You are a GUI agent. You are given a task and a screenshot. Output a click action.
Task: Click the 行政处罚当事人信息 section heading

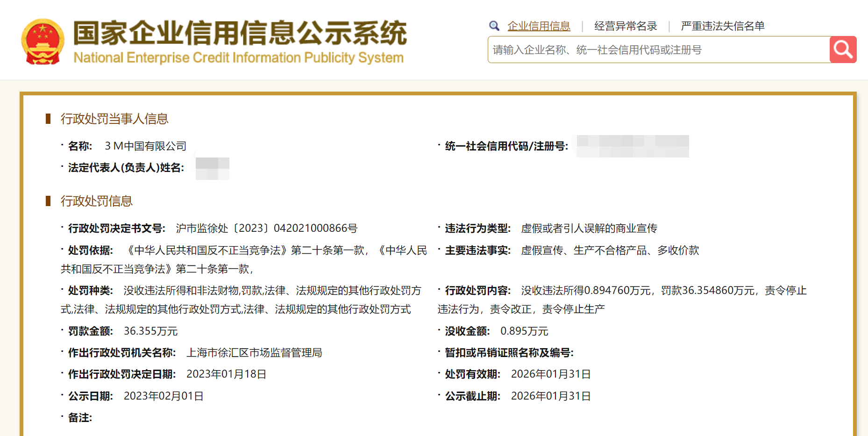[x=114, y=119]
